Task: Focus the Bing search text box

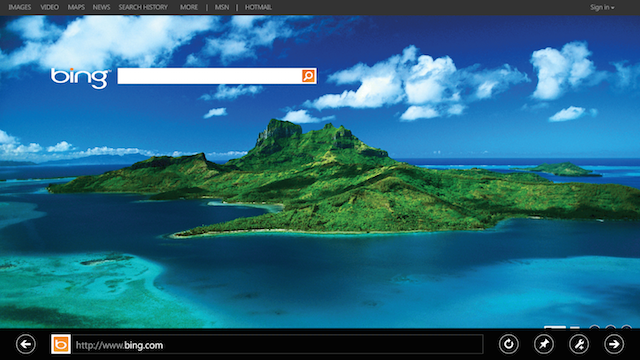Action: coord(209,76)
